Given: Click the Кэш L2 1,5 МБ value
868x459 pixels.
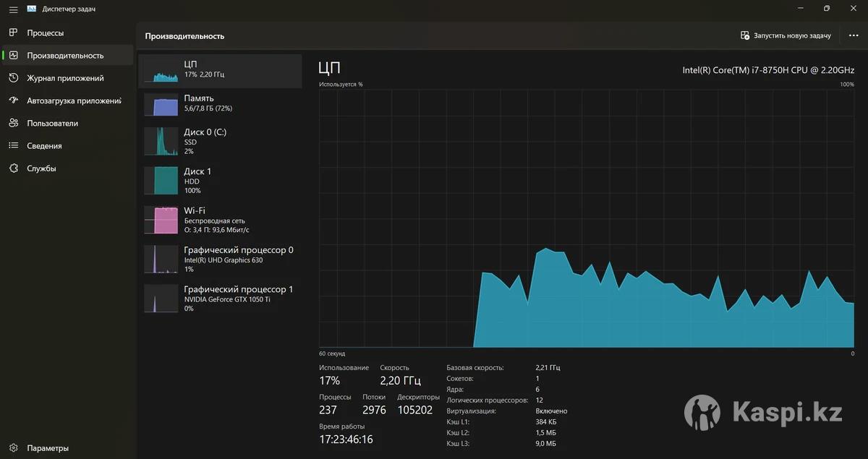Looking at the screenshot, I should pos(545,433).
